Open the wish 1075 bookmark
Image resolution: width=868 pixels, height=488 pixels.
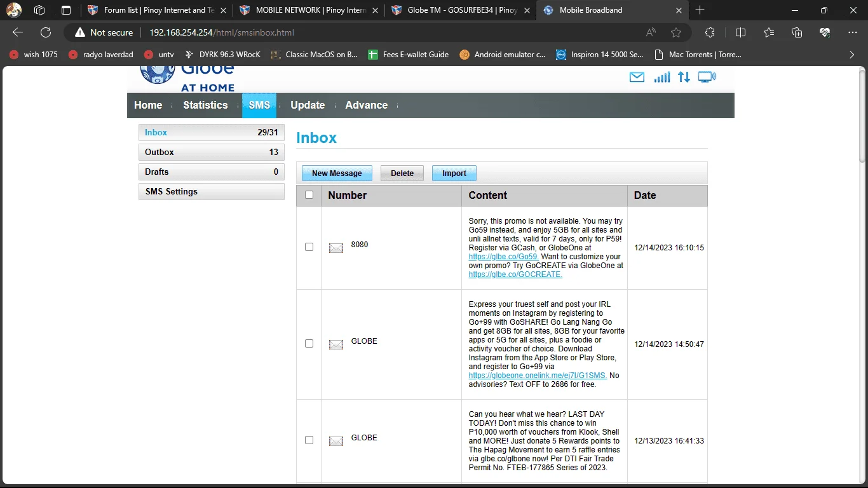[x=34, y=55]
